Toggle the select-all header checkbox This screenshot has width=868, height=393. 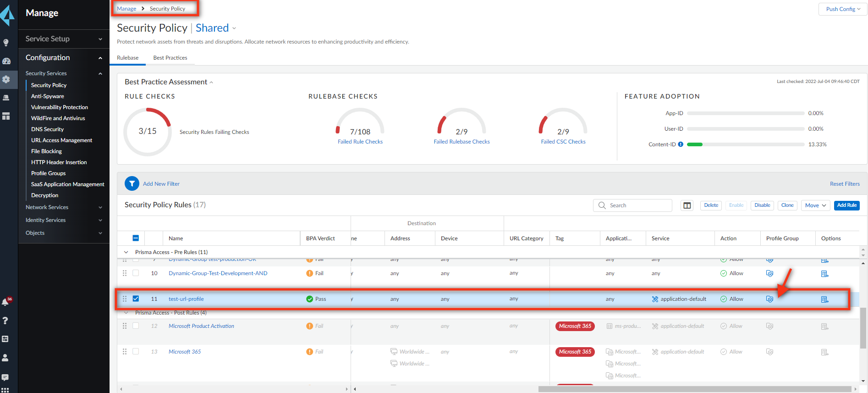pos(136,238)
